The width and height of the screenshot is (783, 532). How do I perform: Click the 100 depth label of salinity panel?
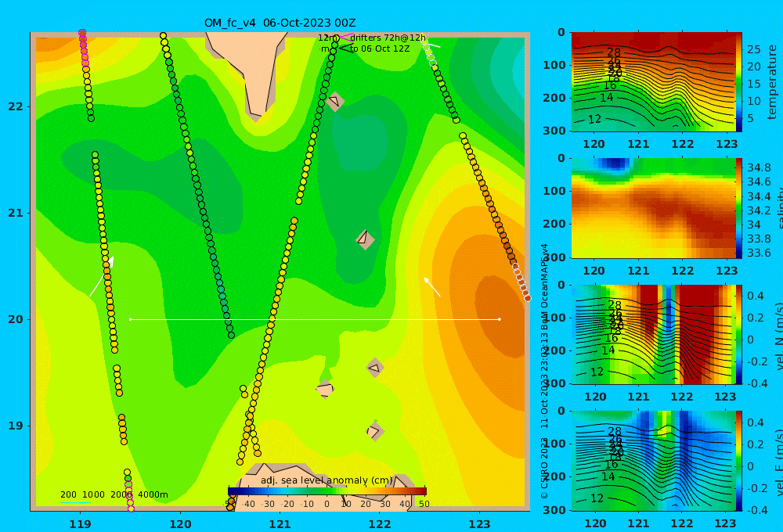(x=554, y=191)
